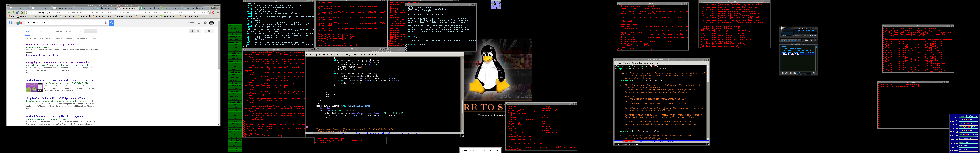The height and width of the screenshot is (153, 980).
Task: Clear the search filters
Action: tap(94, 39)
